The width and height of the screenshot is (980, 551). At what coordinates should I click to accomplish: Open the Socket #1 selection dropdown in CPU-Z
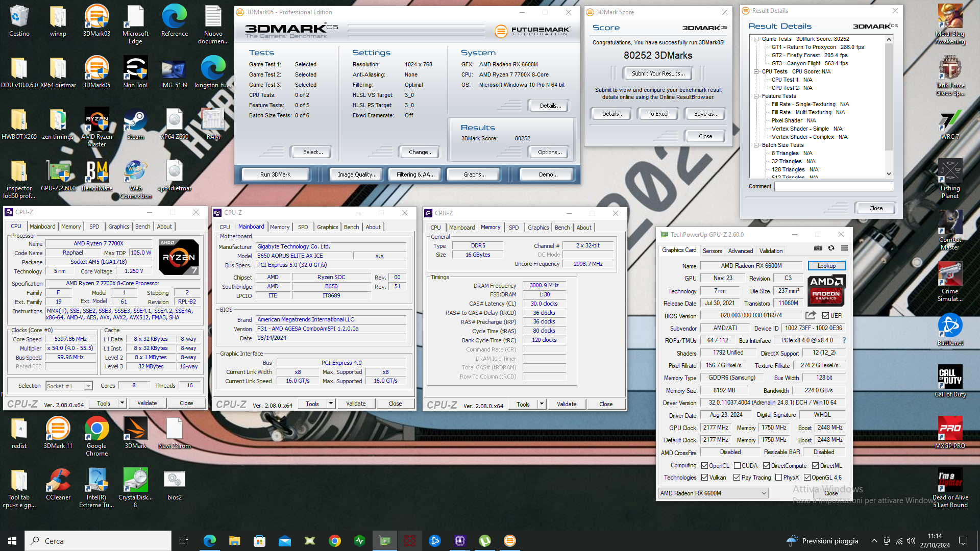[69, 386]
